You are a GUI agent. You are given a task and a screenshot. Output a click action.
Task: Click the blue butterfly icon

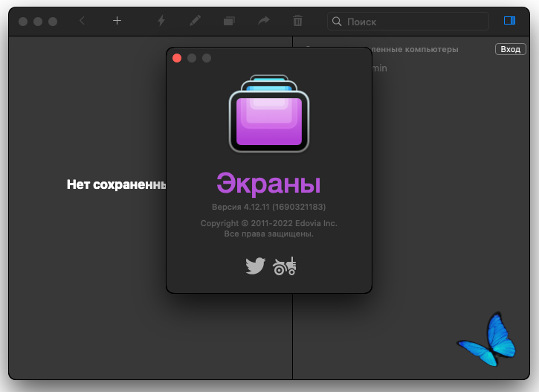click(487, 339)
